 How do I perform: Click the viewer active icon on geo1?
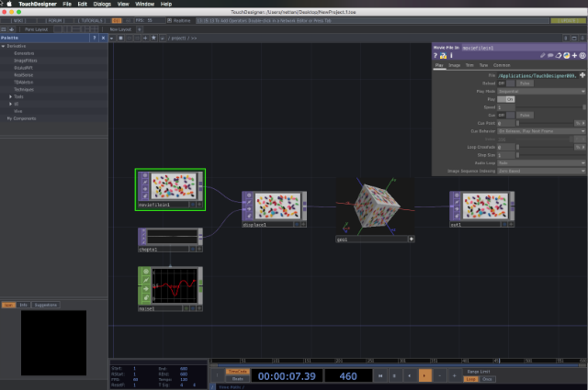click(x=412, y=239)
